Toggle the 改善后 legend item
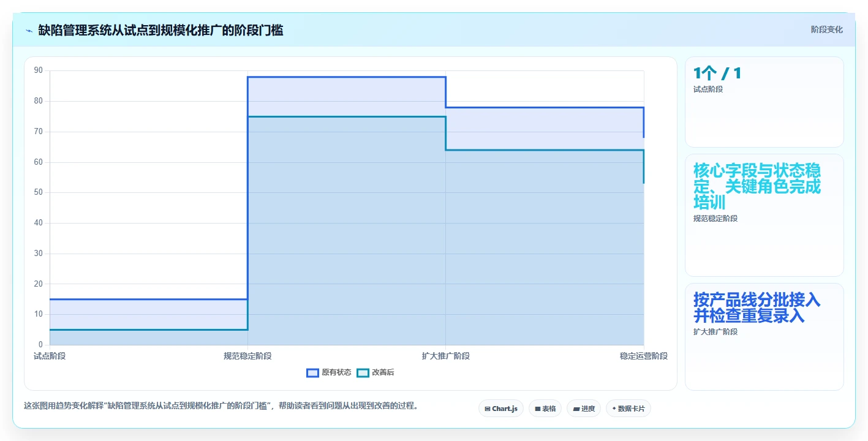This screenshot has width=868, height=441. tap(376, 372)
